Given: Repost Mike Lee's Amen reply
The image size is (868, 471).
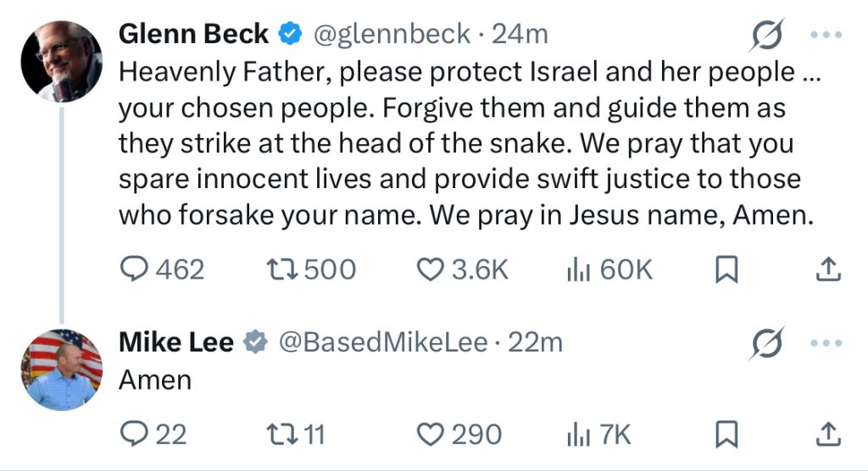Looking at the screenshot, I should pos(296,434).
